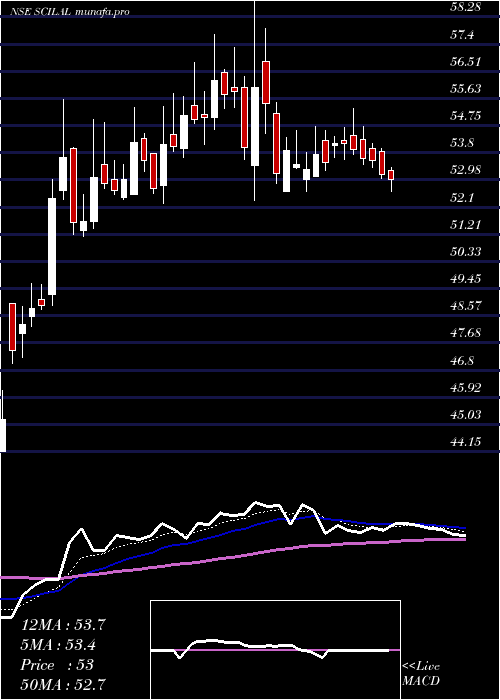Viewport: 500px width, 700px height.
Task: Open the MACD inset chart box
Action: coord(275,650)
